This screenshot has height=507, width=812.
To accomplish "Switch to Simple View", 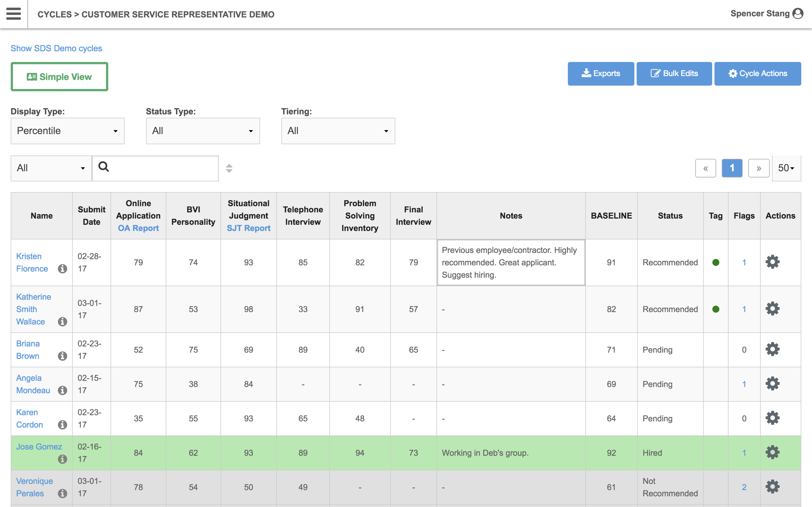I will pos(59,77).
